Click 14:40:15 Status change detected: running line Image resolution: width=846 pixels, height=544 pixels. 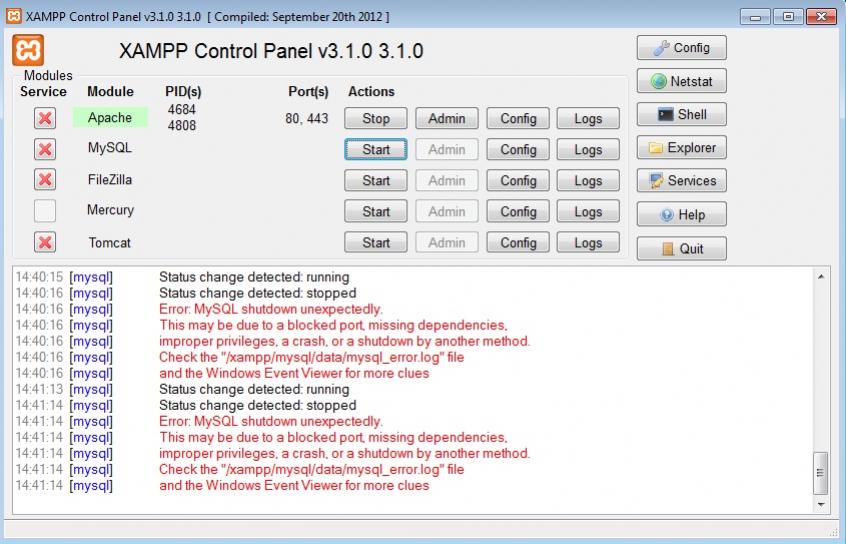pos(182,277)
